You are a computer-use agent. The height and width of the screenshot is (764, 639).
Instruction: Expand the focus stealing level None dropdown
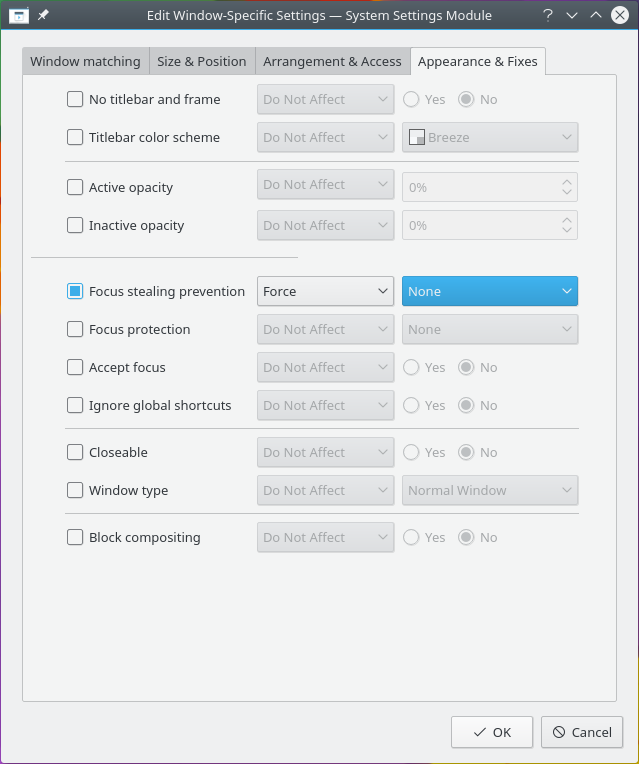[x=490, y=291]
